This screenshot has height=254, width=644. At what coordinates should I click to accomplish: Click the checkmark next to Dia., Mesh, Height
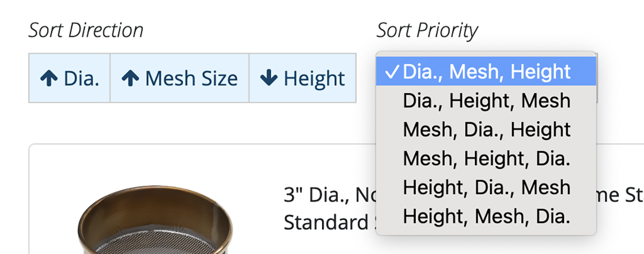391,72
